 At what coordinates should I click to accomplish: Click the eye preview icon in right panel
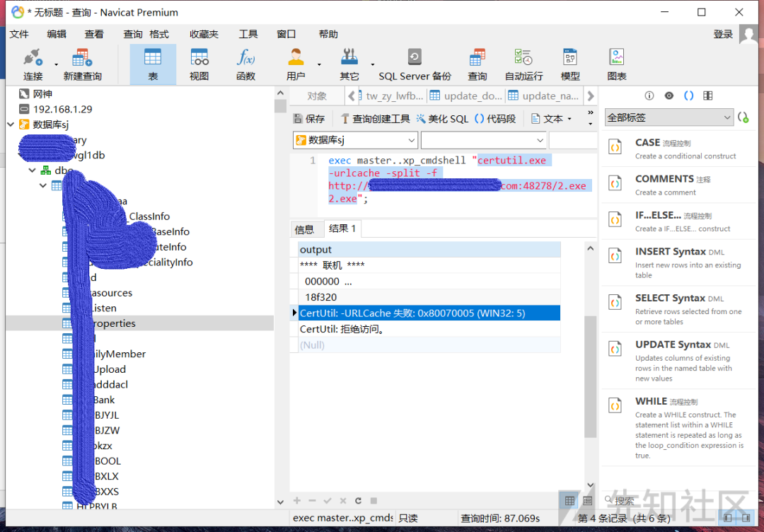point(669,96)
